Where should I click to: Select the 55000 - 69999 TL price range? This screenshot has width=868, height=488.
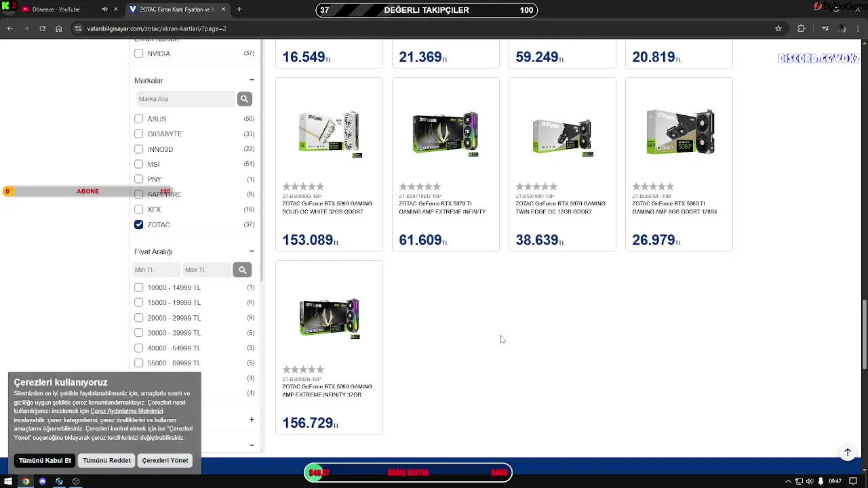click(x=138, y=363)
